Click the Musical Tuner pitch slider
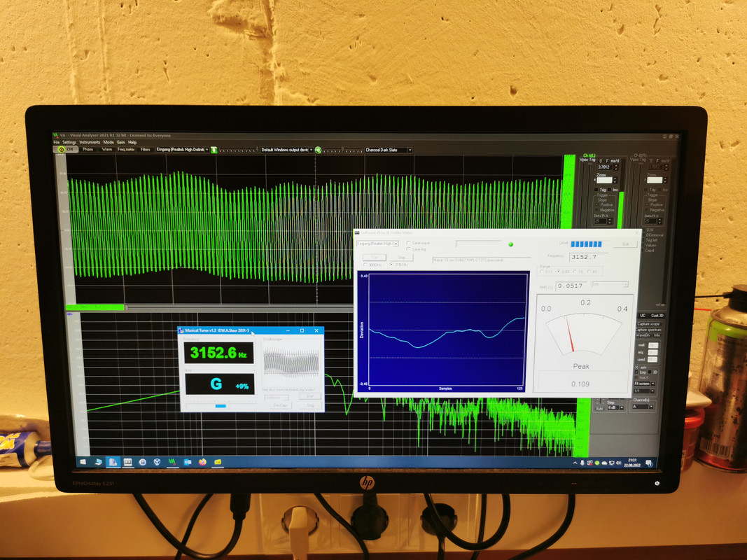The height and width of the screenshot is (560, 747). point(221,406)
